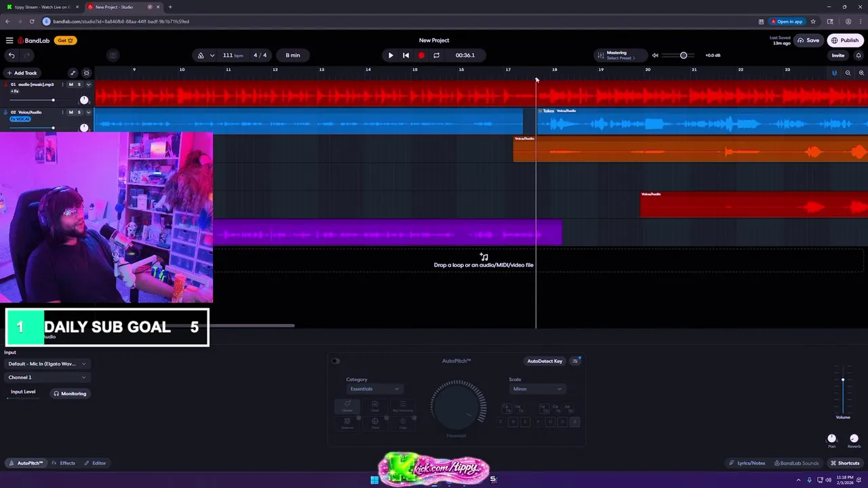Open the B min key selector
Image resolution: width=868 pixels, height=488 pixels.
[293, 55]
